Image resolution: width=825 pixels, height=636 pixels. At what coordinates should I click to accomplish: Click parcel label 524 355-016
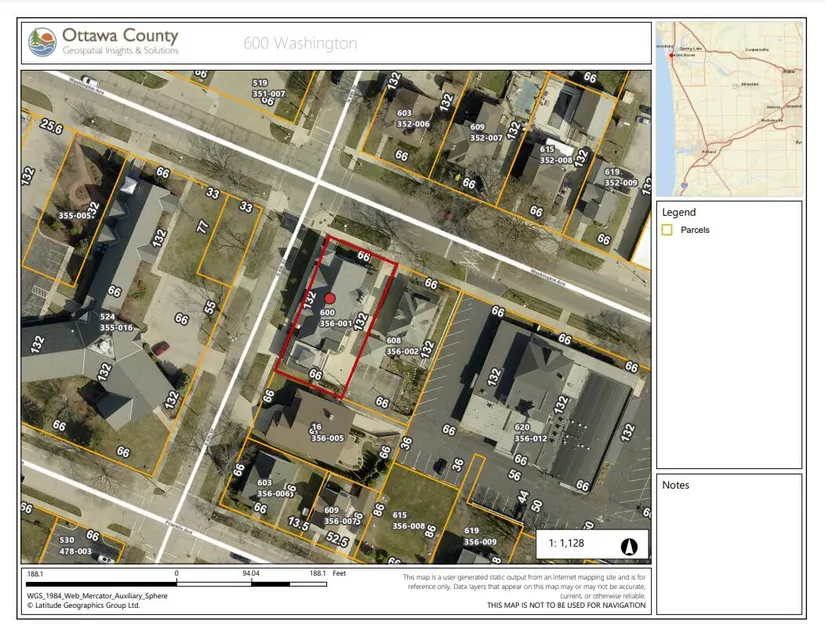(x=116, y=321)
